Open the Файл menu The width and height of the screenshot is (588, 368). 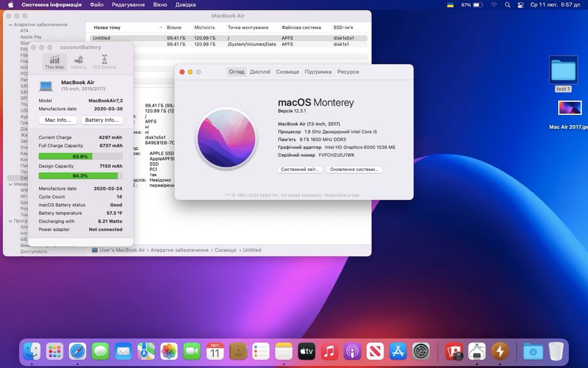[x=97, y=5]
